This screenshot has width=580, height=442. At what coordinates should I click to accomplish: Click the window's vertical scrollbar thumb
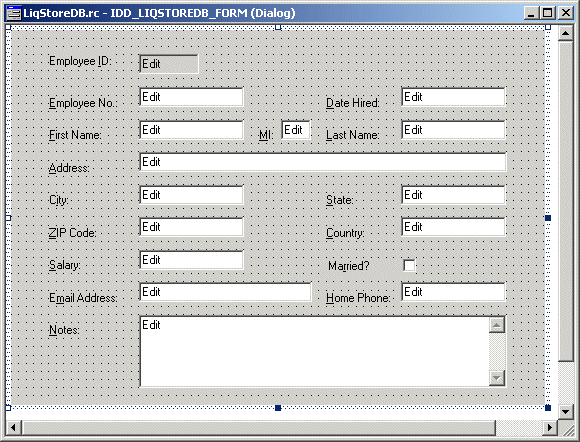[x=566, y=202]
